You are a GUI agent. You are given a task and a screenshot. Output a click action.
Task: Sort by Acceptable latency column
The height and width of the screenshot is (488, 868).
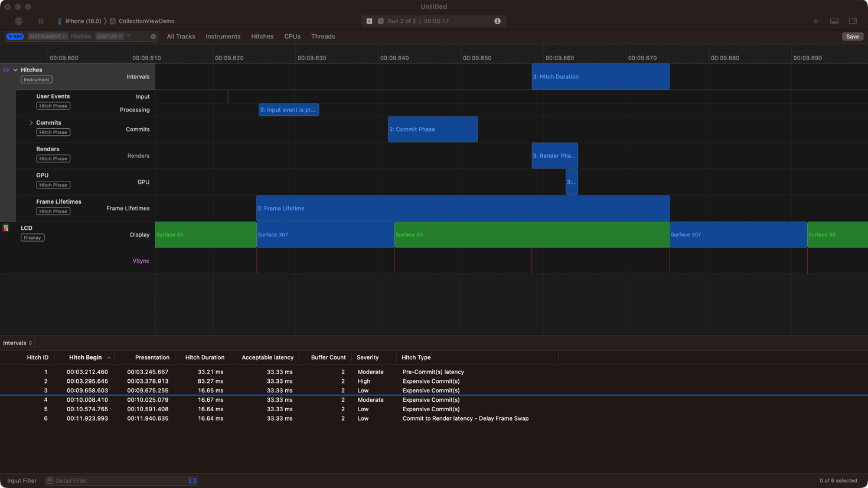click(x=267, y=357)
